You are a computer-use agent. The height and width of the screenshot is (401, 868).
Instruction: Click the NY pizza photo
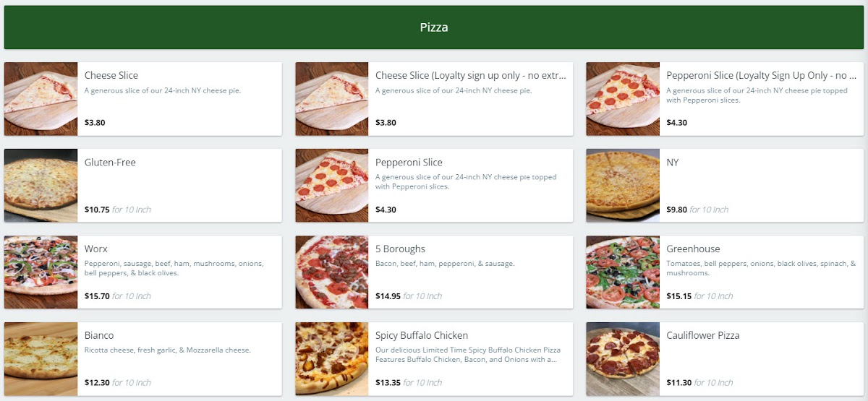point(622,186)
